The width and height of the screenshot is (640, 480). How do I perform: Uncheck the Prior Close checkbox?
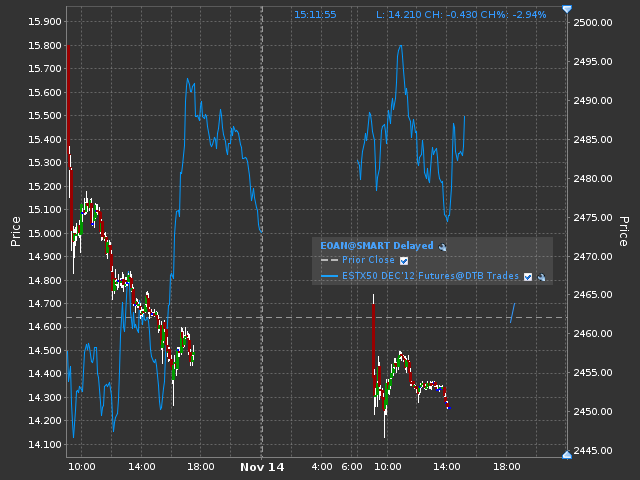pyautogui.click(x=404, y=261)
